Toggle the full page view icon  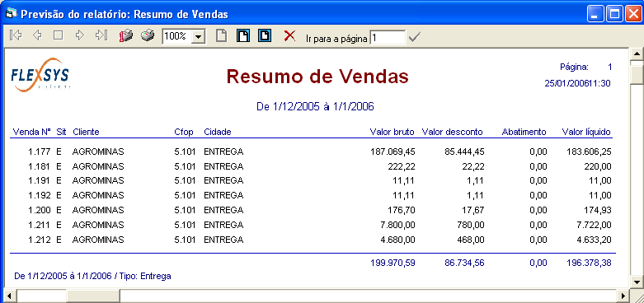(x=243, y=36)
